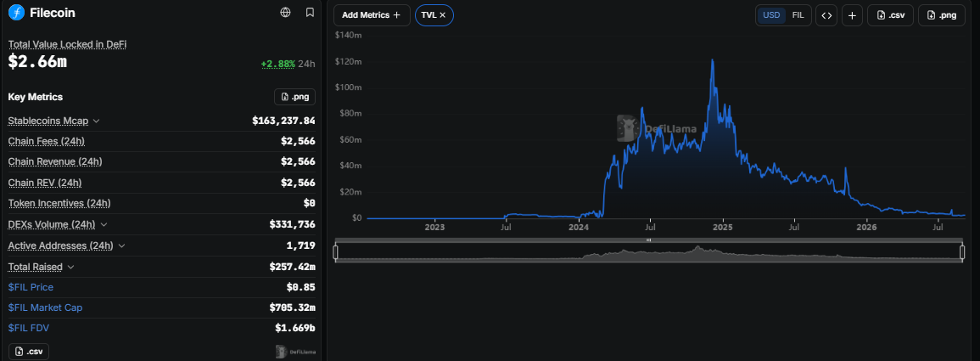980x361 pixels.
Task: Open the embed code icon
Action: (826, 15)
